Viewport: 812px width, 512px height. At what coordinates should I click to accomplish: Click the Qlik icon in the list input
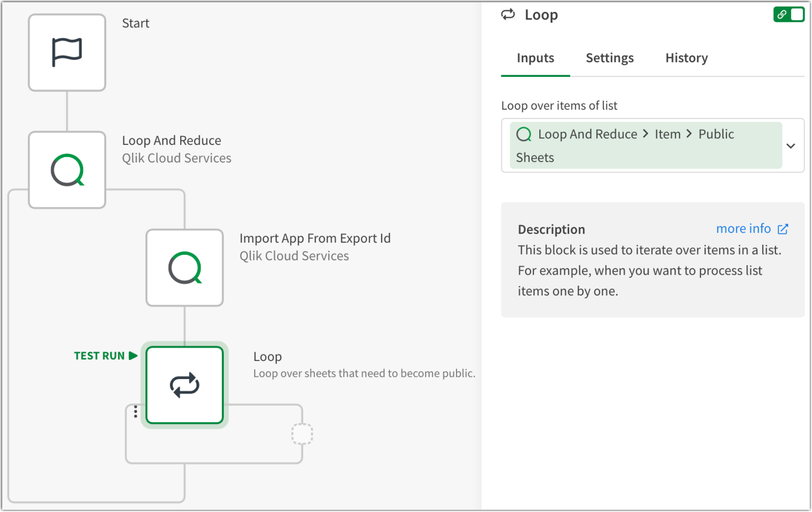(x=524, y=134)
